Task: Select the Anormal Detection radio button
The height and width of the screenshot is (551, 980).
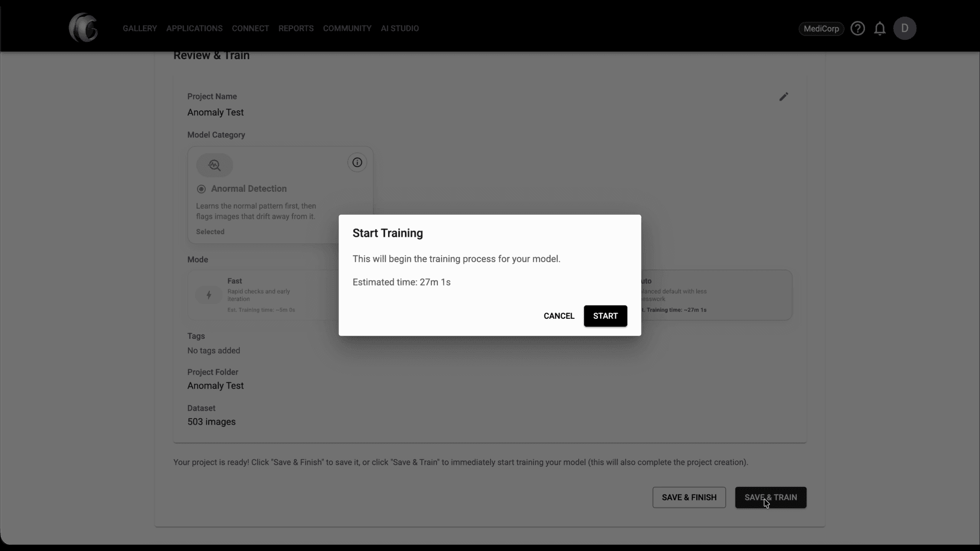Action: click(201, 189)
